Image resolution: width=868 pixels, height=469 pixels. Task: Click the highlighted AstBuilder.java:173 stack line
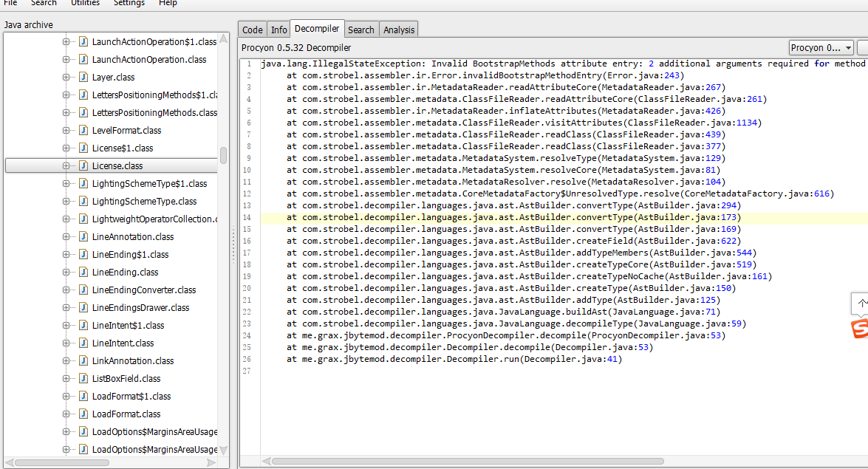tap(514, 217)
